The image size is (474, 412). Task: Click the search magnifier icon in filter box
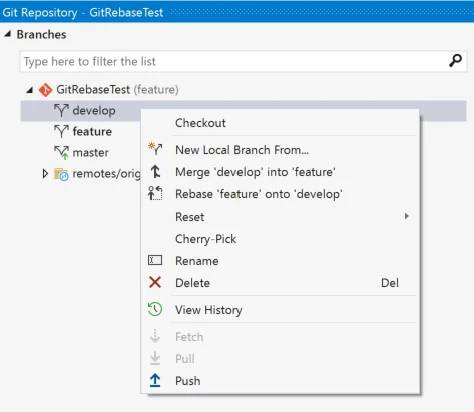[x=455, y=61]
